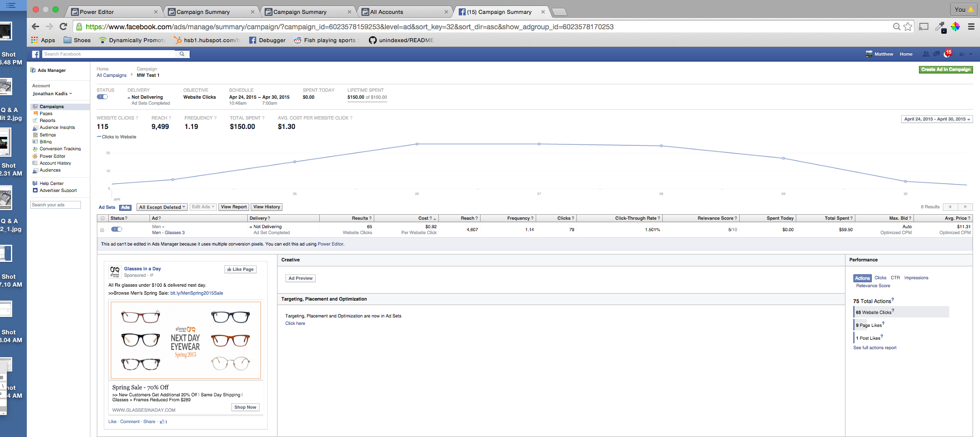The image size is (980, 437).
Task: Open See full actions report link
Action: tap(875, 348)
